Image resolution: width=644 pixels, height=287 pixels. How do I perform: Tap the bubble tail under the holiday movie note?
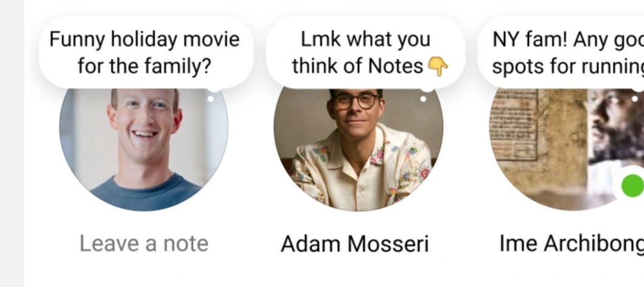tap(214, 88)
